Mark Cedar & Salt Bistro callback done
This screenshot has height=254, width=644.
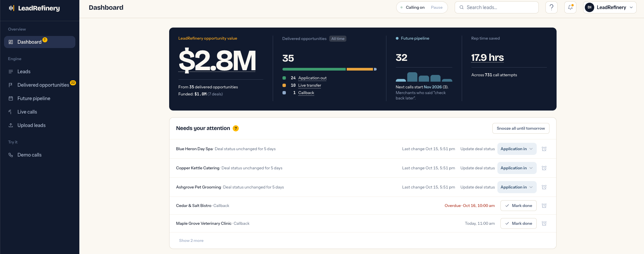point(518,206)
